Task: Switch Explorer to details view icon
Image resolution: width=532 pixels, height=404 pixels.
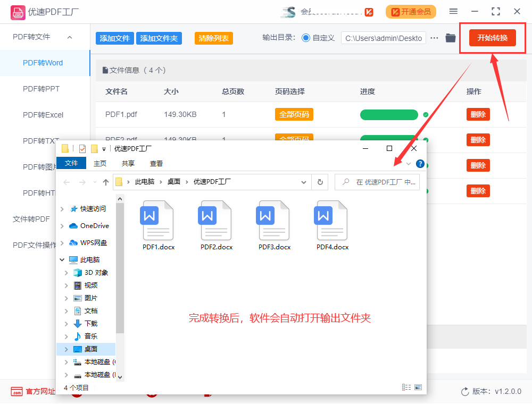Action: tap(406, 387)
